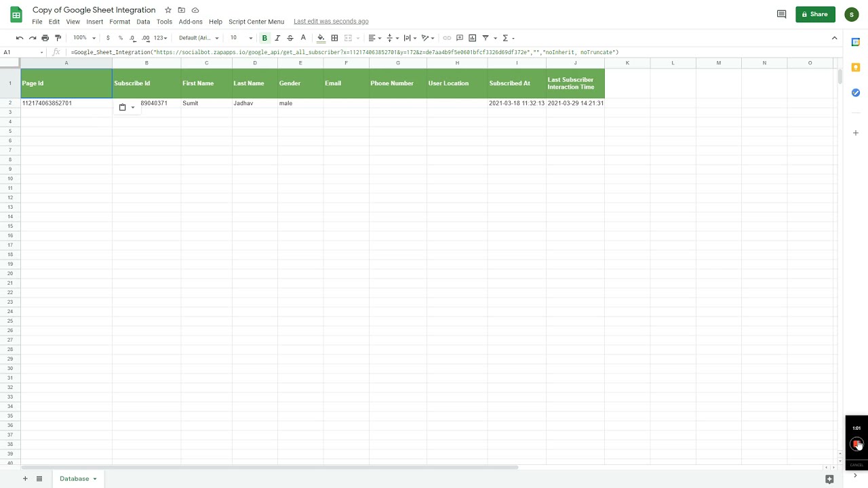Click the Redo icon
This screenshot has height=488, width=868.
click(x=32, y=38)
